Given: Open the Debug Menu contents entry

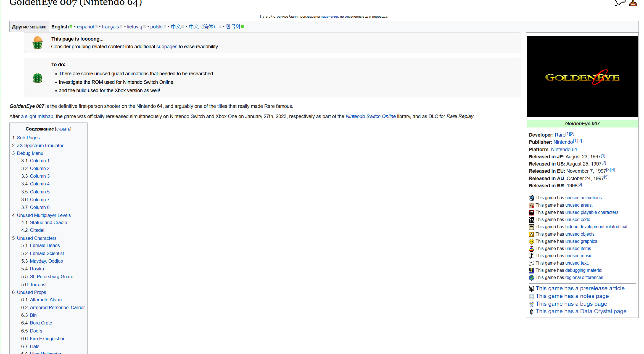Looking at the screenshot, I should coord(30,153).
